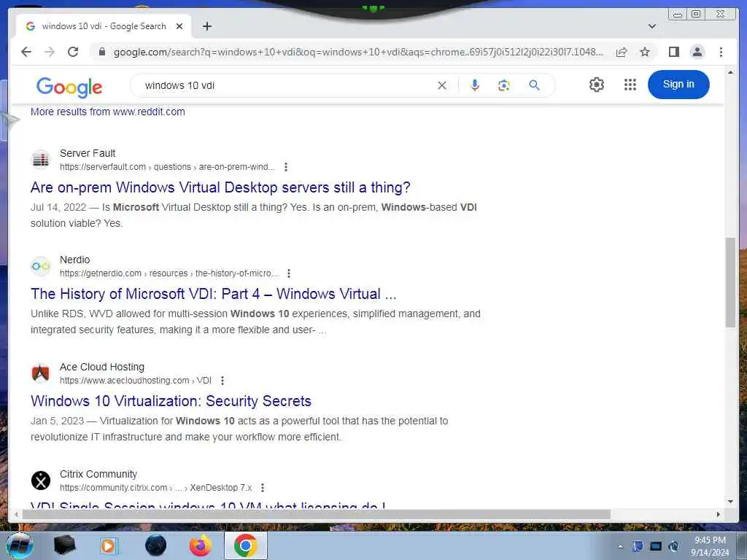This screenshot has height=560, width=747.
Task: Open Chrome three-dot menu
Action: [x=721, y=52]
